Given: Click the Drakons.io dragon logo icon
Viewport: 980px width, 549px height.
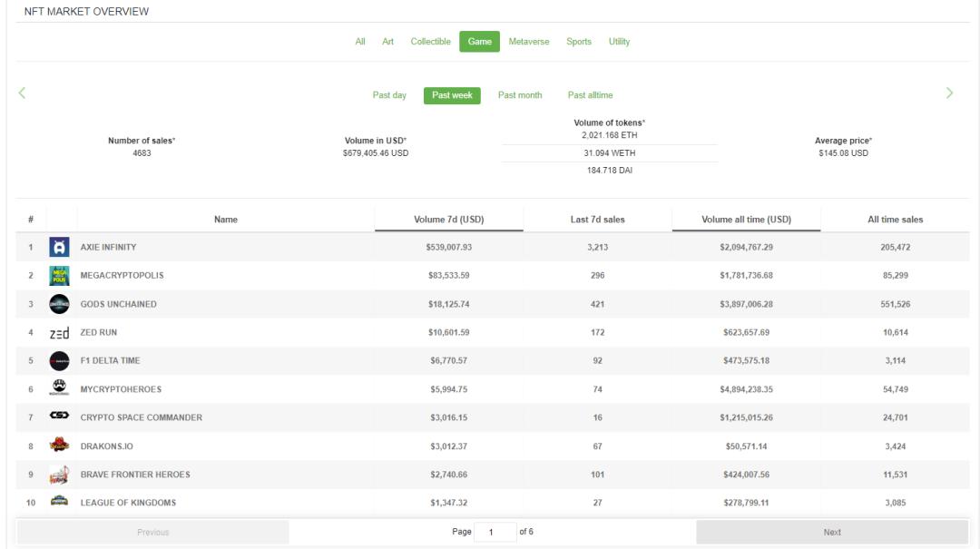Looking at the screenshot, I should click(59, 446).
